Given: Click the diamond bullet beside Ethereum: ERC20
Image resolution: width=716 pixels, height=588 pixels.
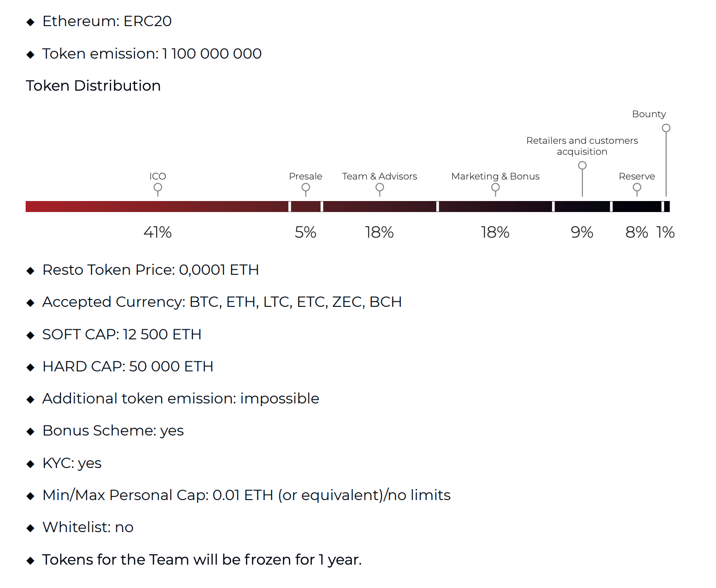Looking at the screenshot, I should pyautogui.click(x=31, y=22).
